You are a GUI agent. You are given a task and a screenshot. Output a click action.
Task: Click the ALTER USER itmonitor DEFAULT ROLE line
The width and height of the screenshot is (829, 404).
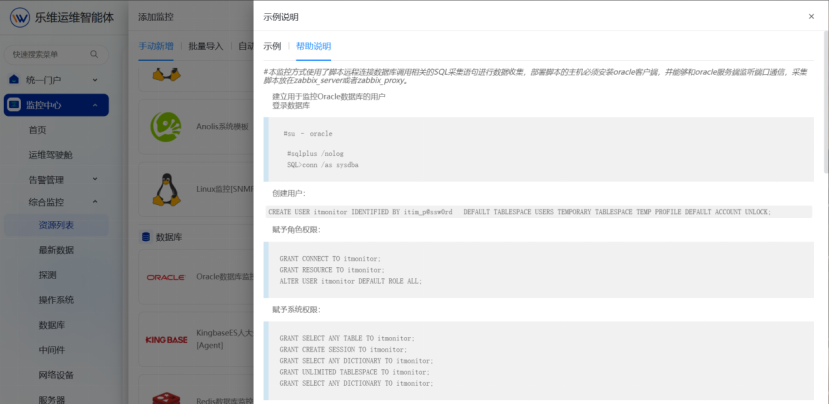tap(351, 281)
